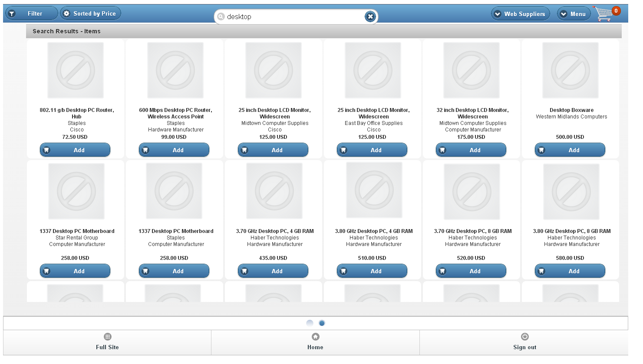Viewport: 643px width, 364px height.
Task: Clear the desktop search text
Action: click(370, 16)
